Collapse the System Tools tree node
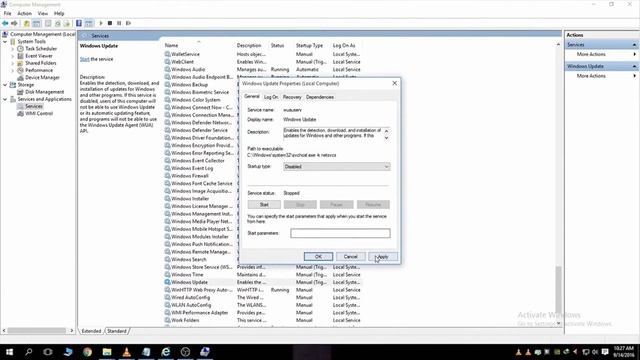Viewport: 640px width, 360px height. [x=5, y=41]
